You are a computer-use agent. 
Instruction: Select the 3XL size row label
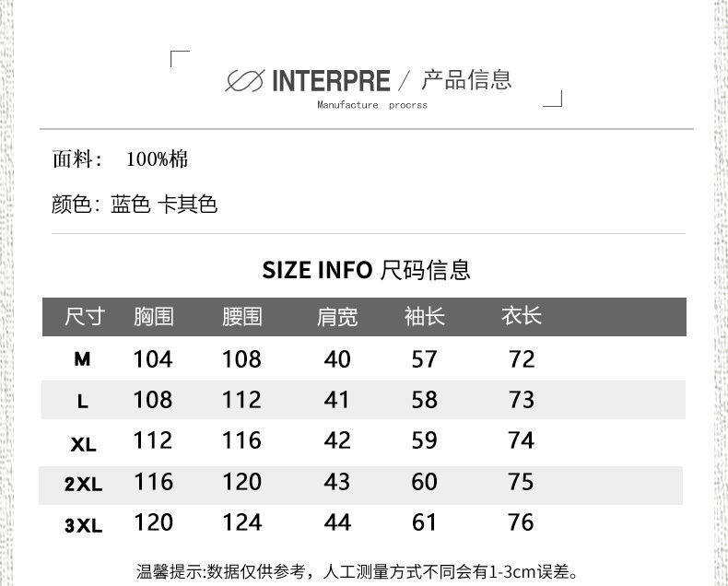83,526
